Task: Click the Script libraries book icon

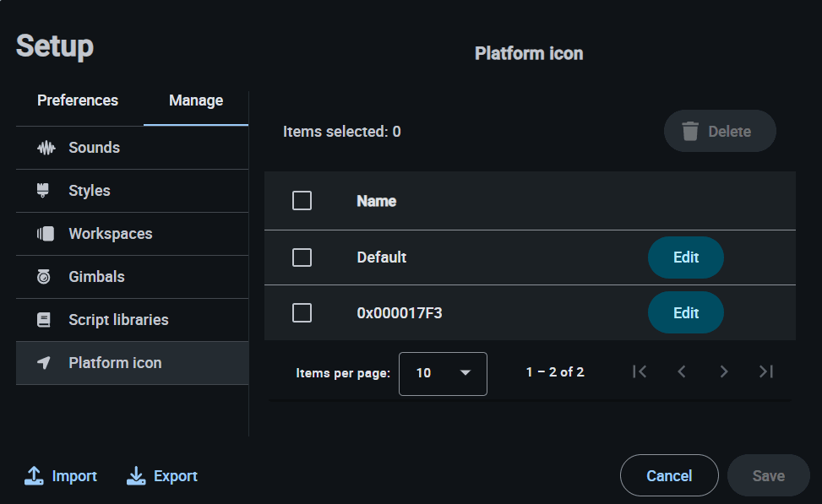Action: (x=45, y=320)
